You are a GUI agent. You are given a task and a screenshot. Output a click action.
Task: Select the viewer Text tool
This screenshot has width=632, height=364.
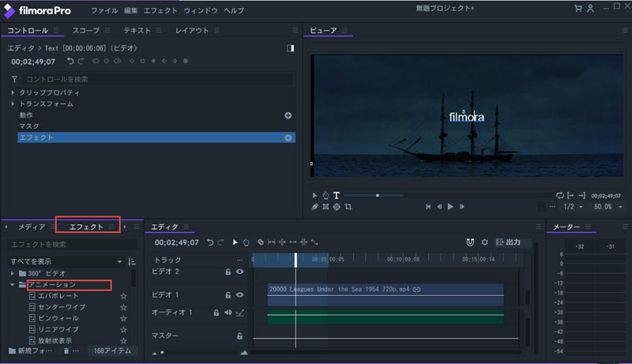click(x=337, y=195)
